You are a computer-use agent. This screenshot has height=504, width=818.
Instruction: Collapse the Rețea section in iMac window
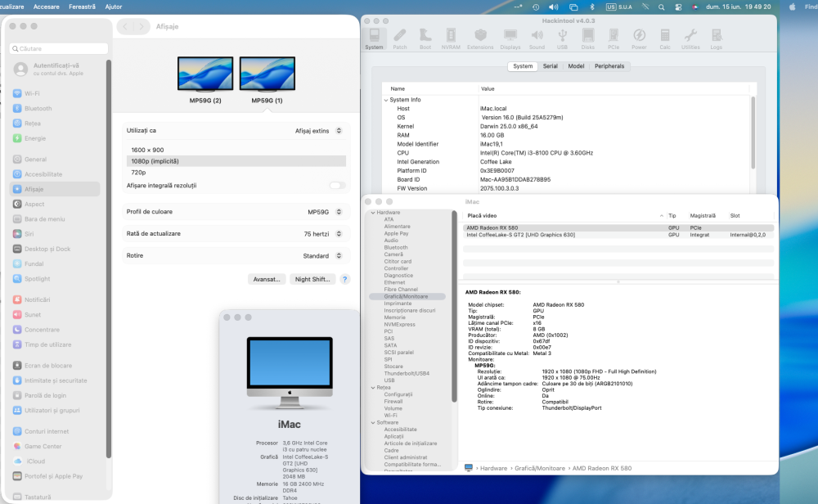pyautogui.click(x=373, y=388)
